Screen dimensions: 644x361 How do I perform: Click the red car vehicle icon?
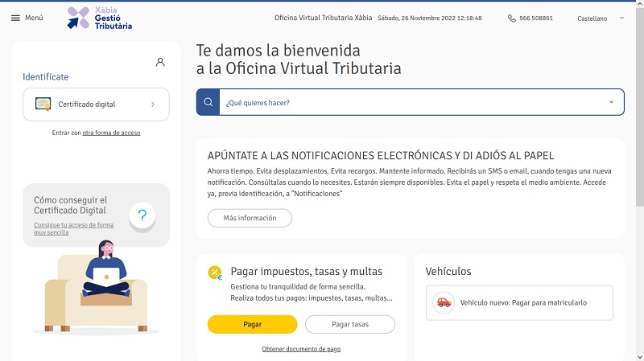(x=444, y=303)
